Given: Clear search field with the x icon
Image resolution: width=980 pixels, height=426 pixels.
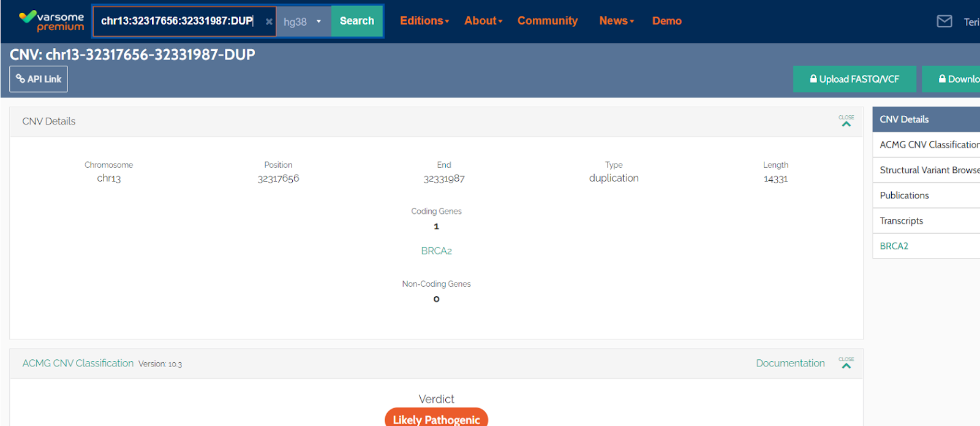Looking at the screenshot, I should click(269, 21).
